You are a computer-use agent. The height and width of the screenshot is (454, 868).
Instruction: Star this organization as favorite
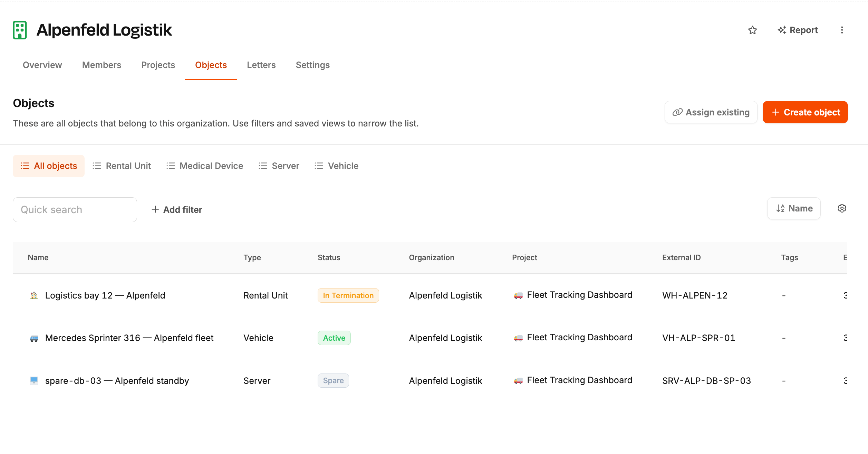[752, 30]
